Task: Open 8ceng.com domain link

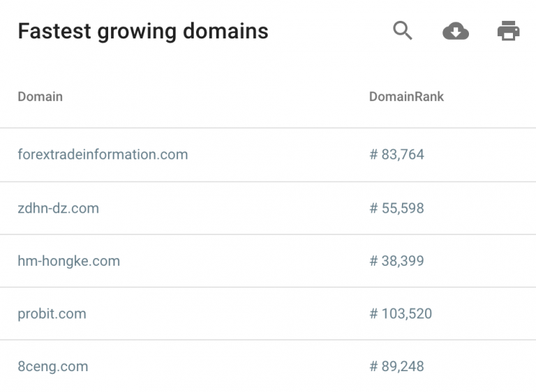Action: coord(53,366)
